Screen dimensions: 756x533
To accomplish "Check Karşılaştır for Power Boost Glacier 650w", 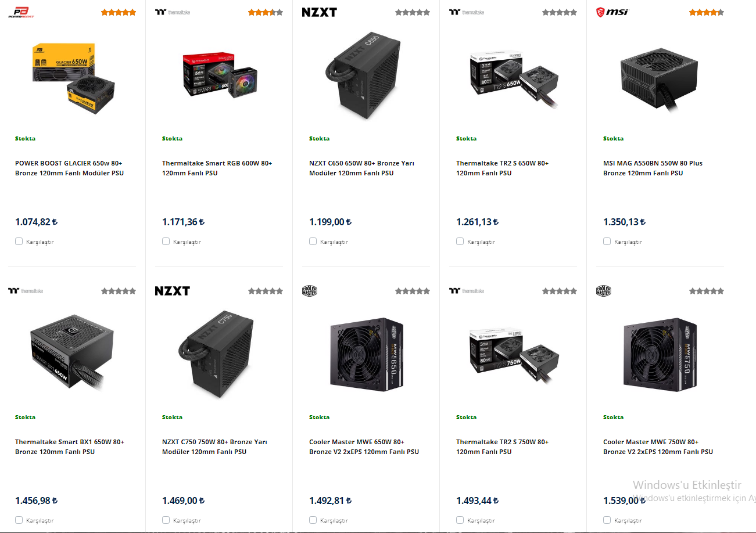I will click(19, 242).
